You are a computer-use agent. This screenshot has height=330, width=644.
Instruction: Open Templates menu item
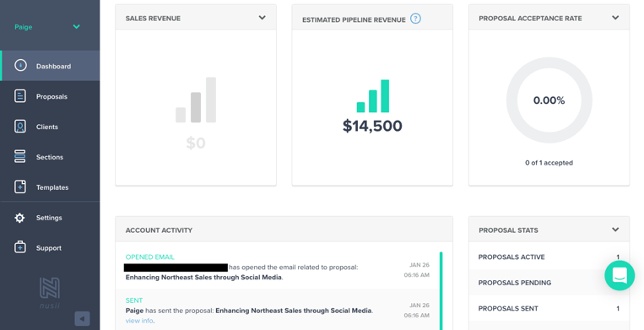(50, 187)
